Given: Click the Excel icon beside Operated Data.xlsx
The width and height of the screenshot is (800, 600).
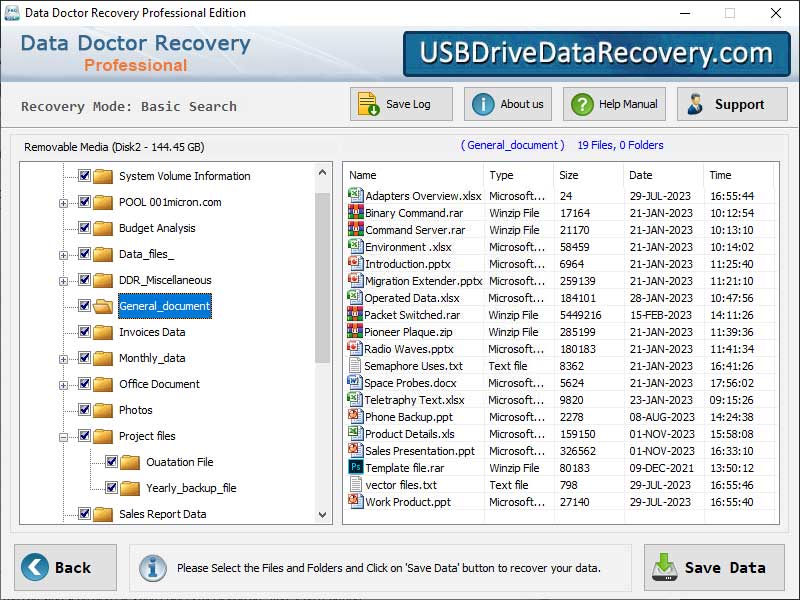Looking at the screenshot, I should [358, 298].
